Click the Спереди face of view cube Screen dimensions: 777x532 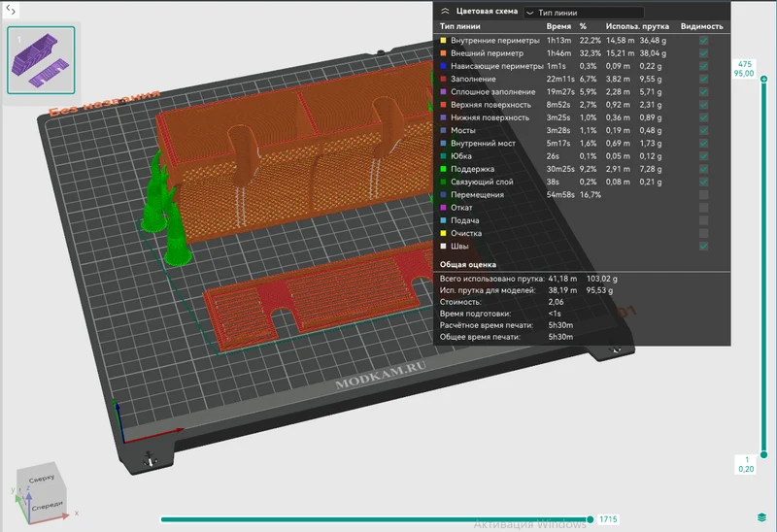click(x=47, y=505)
